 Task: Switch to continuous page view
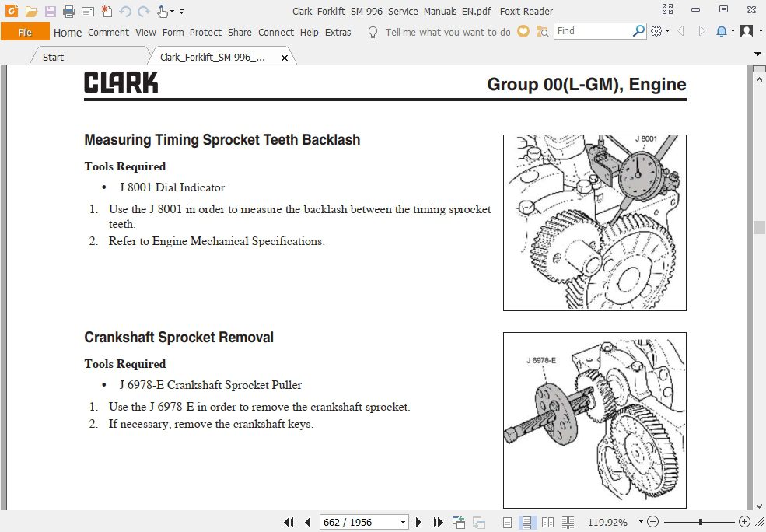pyautogui.click(x=526, y=523)
